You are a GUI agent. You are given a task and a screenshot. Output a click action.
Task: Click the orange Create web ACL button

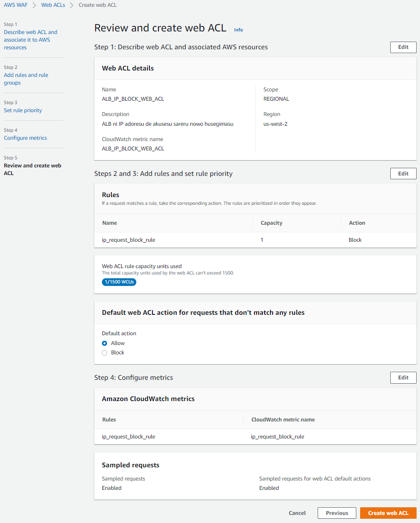pyautogui.click(x=388, y=513)
